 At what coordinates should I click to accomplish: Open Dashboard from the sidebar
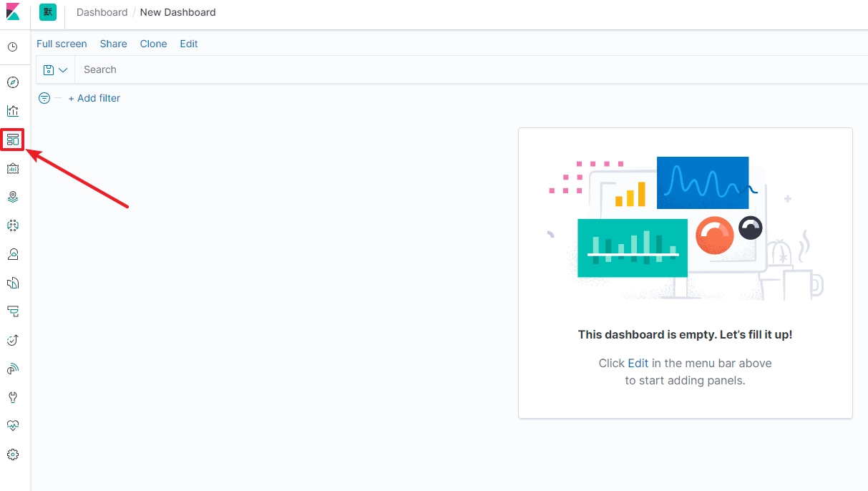(13, 140)
